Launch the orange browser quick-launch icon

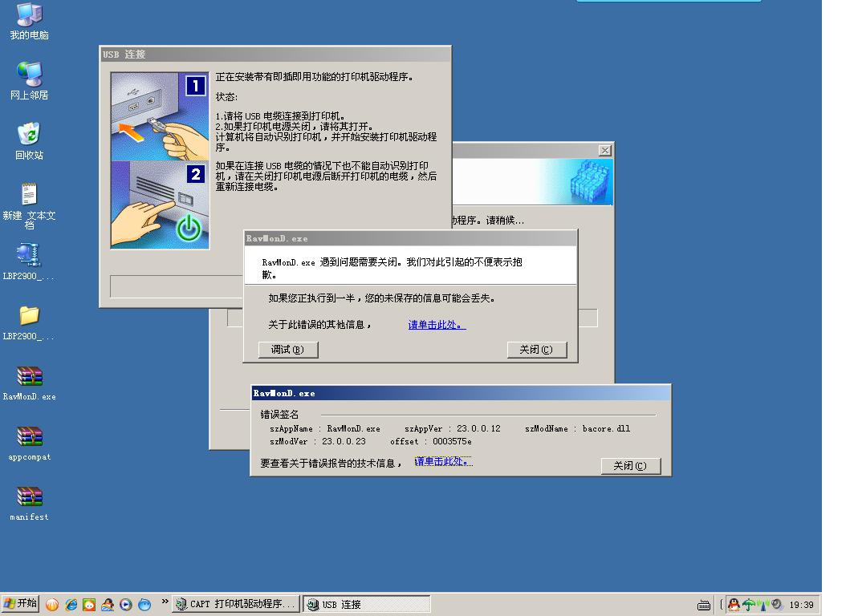coord(52,605)
